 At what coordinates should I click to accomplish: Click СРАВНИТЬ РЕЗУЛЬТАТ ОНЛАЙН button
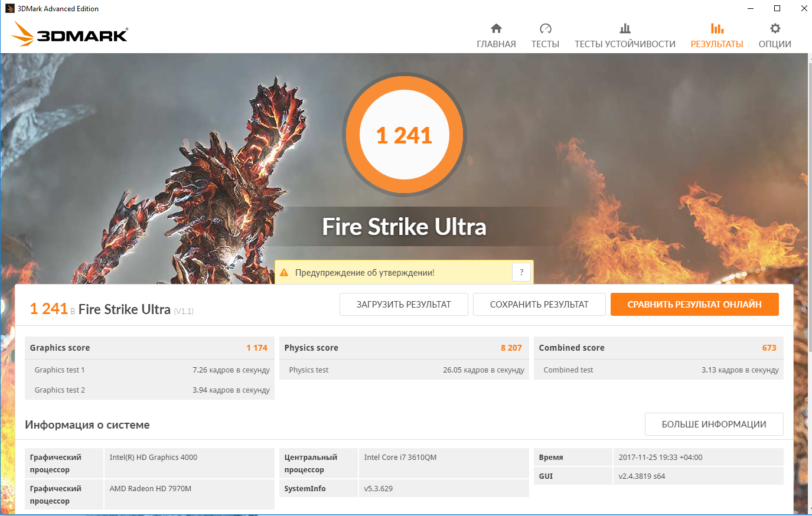point(694,305)
